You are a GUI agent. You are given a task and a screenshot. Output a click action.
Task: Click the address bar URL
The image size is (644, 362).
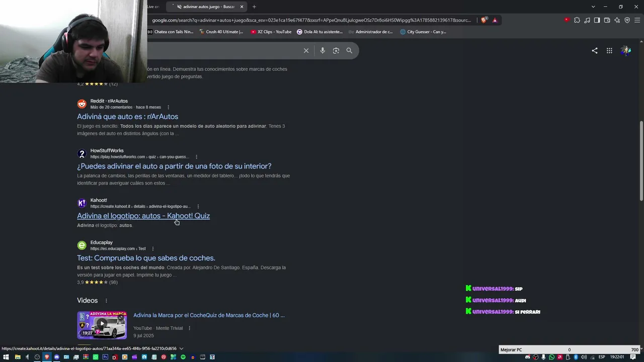pos(311,20)
